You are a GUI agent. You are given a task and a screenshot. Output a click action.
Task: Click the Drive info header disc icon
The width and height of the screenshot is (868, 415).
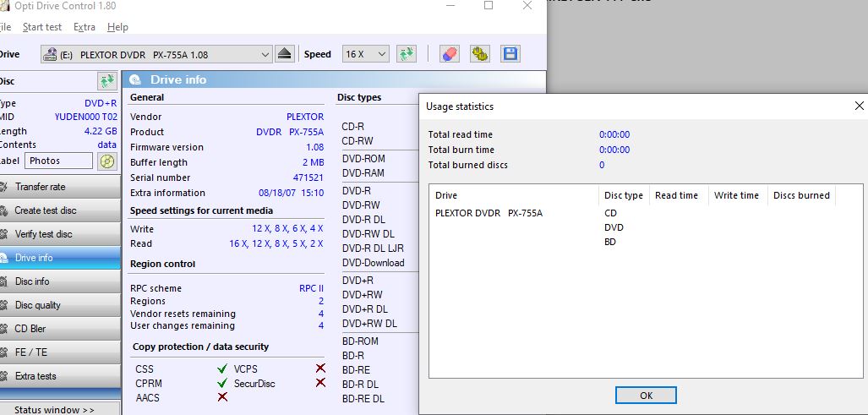tap(135, 79)
